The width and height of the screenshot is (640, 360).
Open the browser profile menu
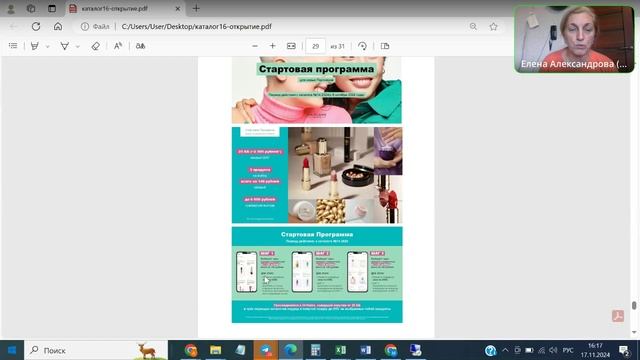[x=11, y=9]
